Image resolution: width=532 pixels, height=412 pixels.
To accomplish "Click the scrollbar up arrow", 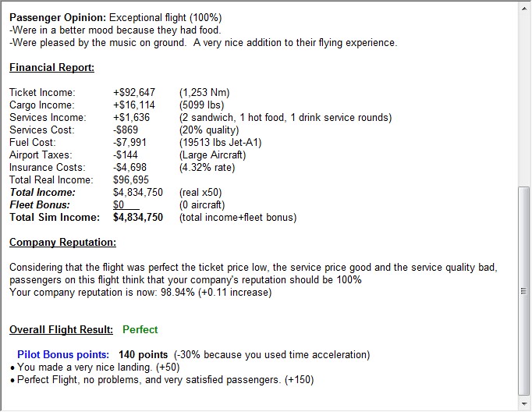I will point(524,8).
